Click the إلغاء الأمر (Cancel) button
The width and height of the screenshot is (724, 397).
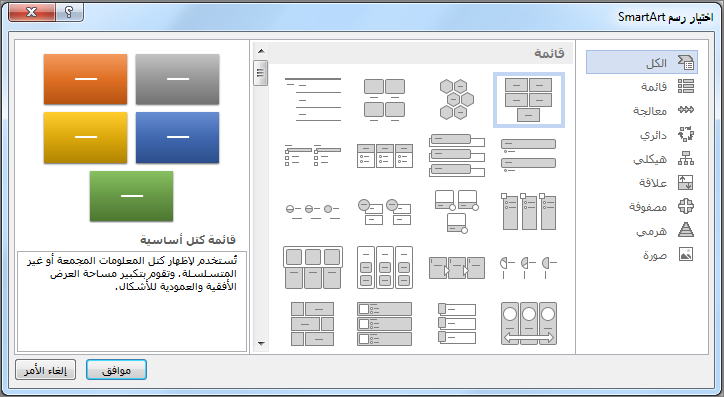click(45, 370)
